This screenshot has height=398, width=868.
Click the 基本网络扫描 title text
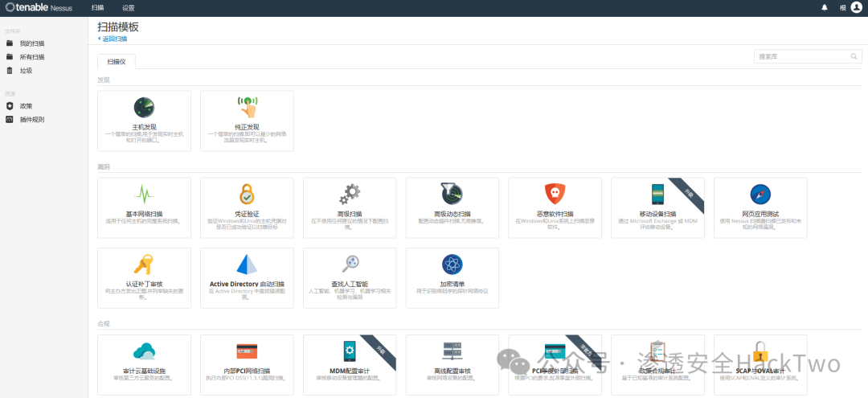(144, 214)
